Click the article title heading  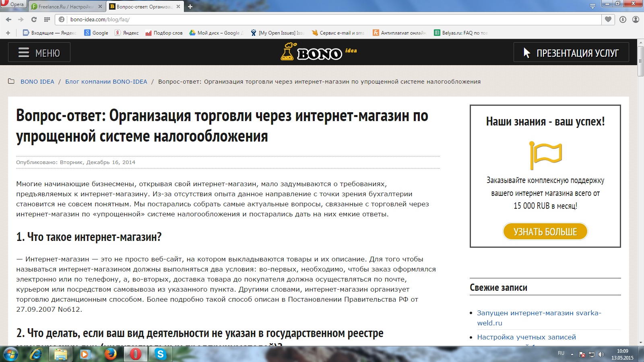(222, 126)
